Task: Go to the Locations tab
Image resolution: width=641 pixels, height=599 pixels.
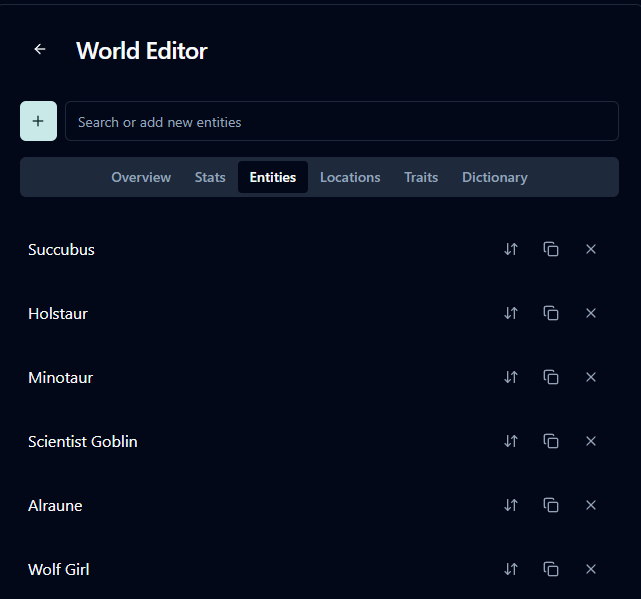Action: tap(350, 177)
